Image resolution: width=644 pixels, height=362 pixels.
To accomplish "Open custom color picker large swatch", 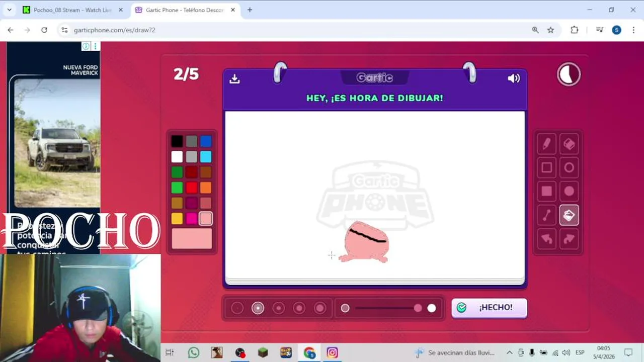I will click(x=192, y=239).
